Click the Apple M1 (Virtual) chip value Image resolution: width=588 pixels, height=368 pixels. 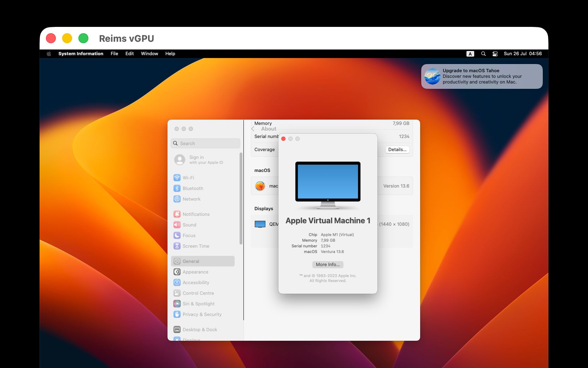coord(337,235)
